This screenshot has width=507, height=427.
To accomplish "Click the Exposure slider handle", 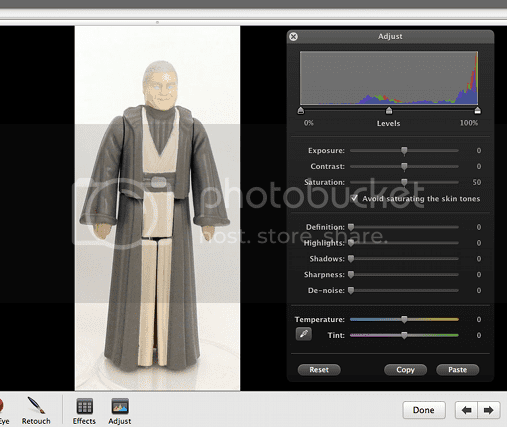I will 404,151.
